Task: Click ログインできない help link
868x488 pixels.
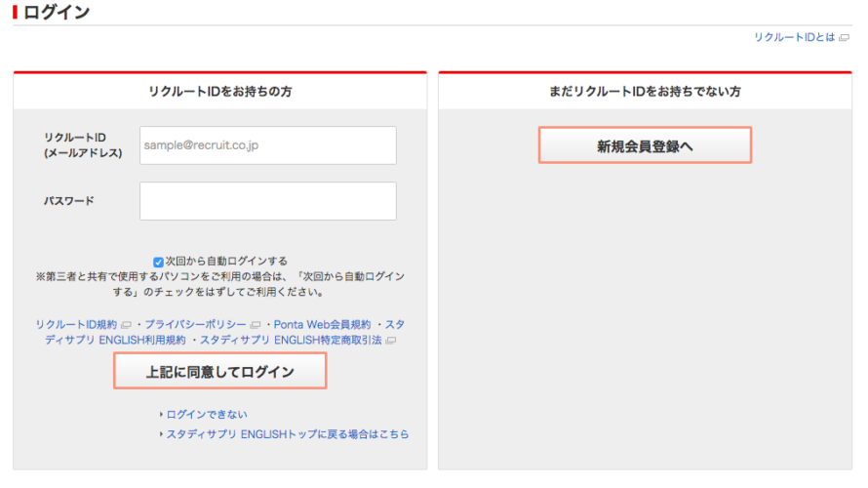Action: click(x=207, y=415)
